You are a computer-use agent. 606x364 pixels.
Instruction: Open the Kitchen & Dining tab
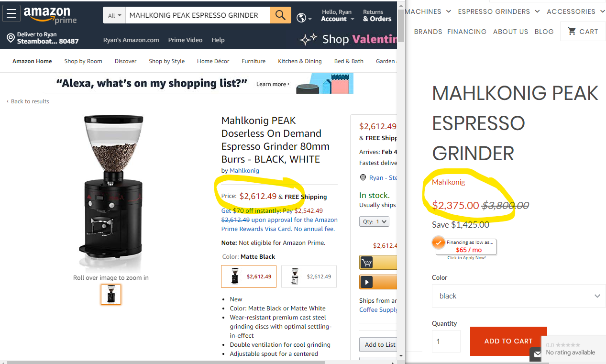[x=300, y=61]
